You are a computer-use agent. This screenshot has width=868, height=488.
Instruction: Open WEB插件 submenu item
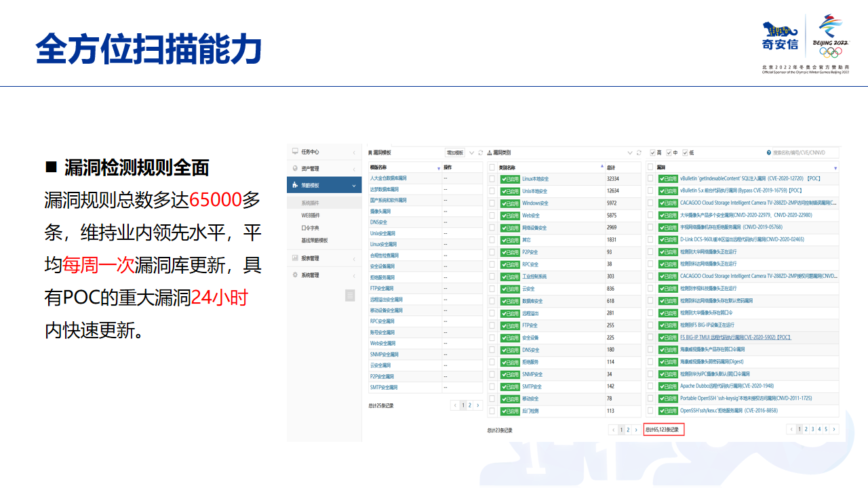pos(311,215)
